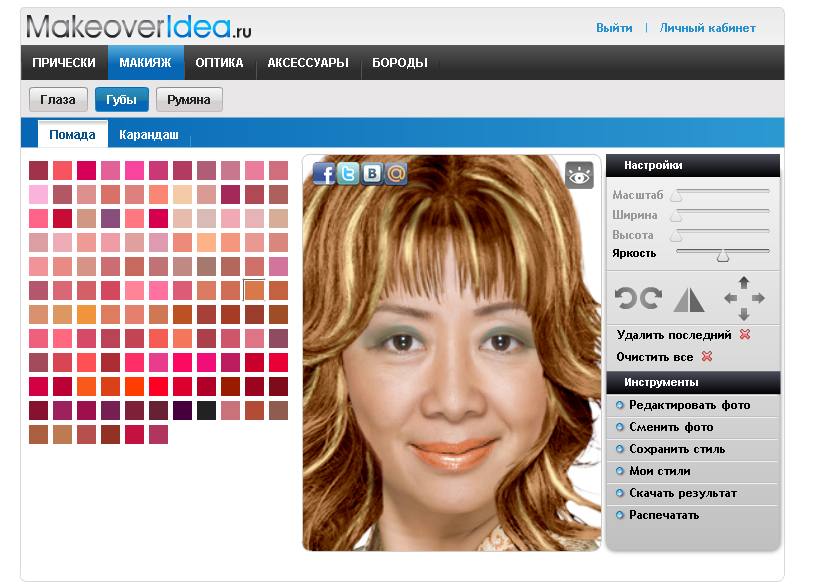Click Скачать результат in tools
This screenshot has height=587, width=816.
[682, 493]
